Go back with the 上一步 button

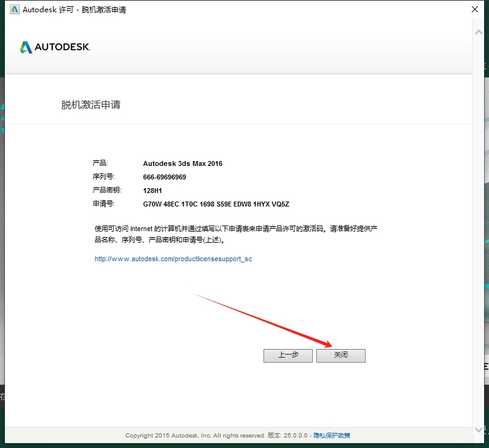288,355
